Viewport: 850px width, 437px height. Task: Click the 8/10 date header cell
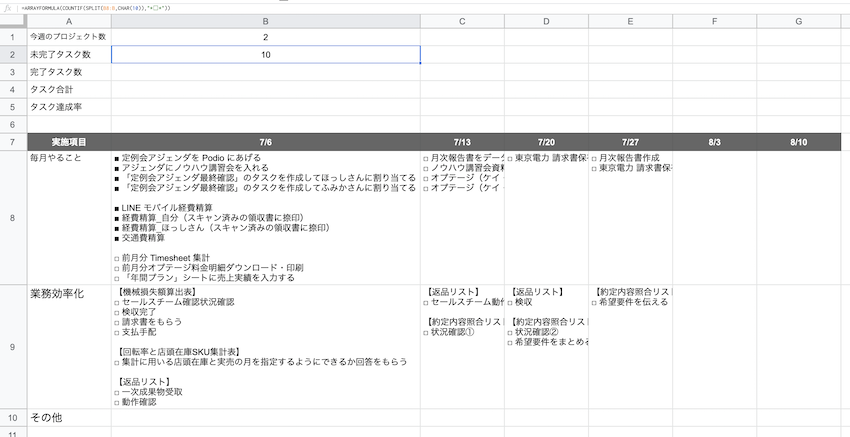coord(798,142)
